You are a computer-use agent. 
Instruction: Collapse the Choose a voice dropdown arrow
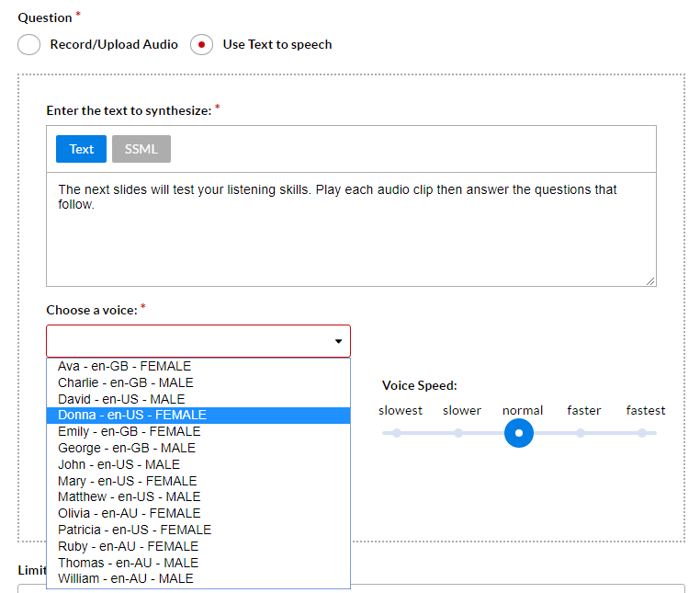[338, 341]
